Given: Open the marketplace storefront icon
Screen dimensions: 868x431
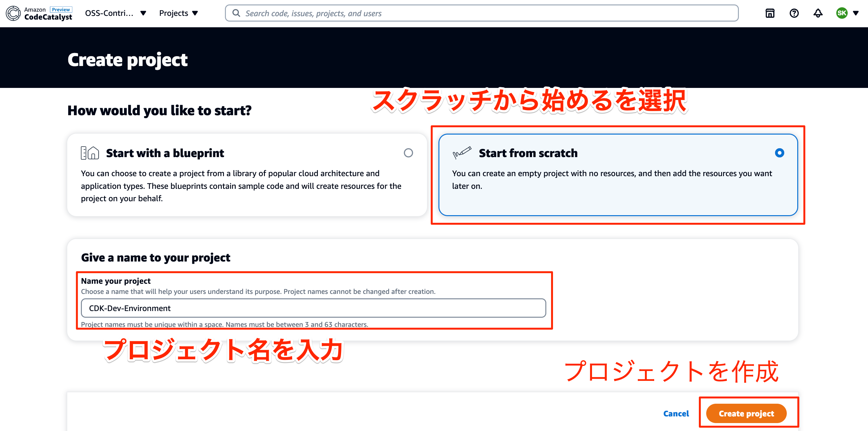Looking at the screenshot, I should pos(770,13).
